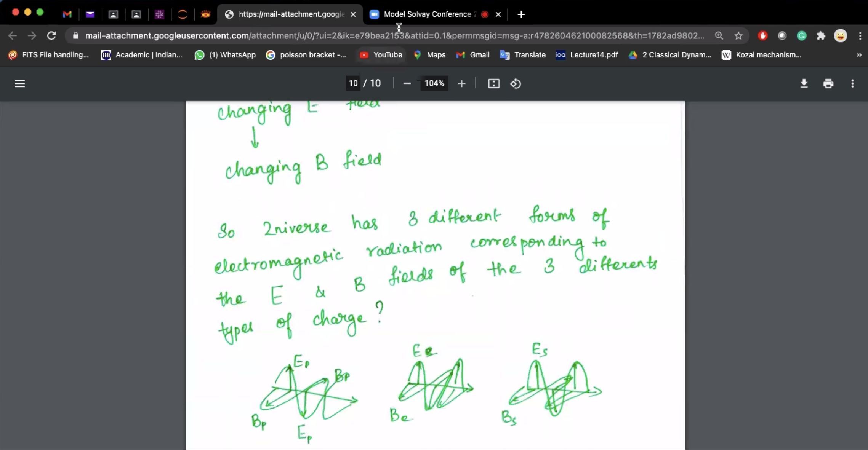Click the zoom out minus icon

click(407, 83)
